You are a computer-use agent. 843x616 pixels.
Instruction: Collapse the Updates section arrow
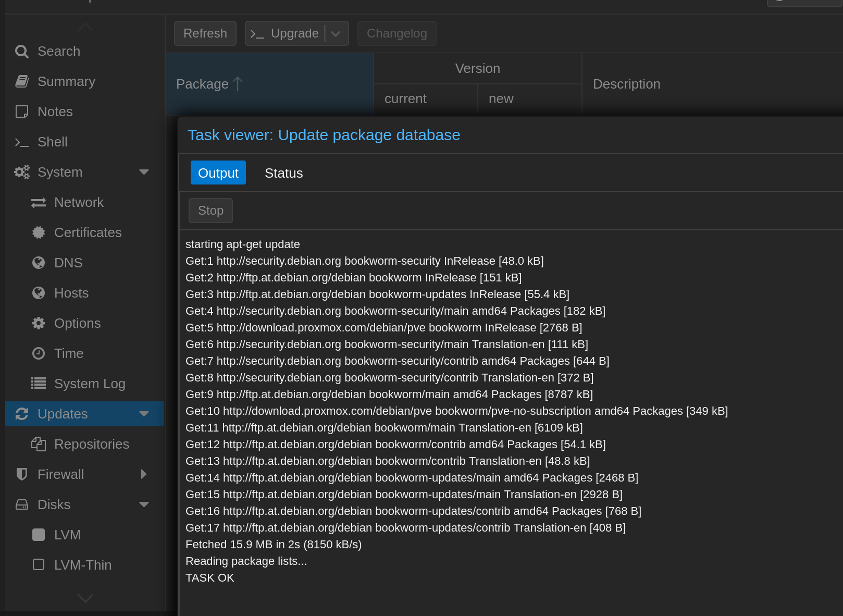tap(144, 414)
